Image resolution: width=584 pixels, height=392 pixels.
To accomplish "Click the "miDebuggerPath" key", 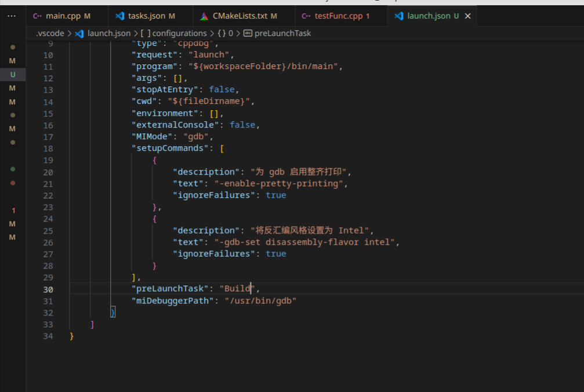I will [172, 301].
